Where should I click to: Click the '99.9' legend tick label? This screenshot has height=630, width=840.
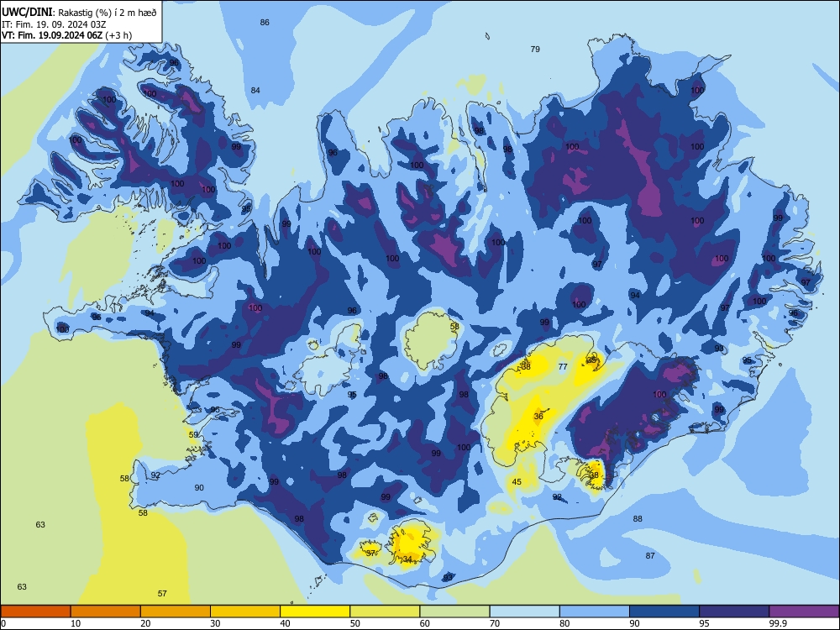778,623
